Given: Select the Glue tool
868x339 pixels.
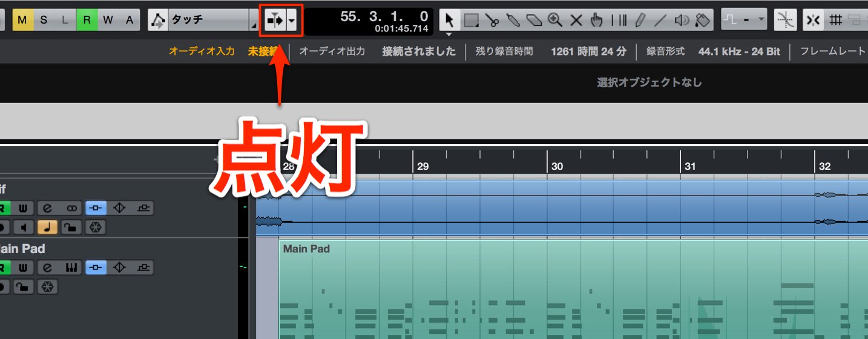Looking at the screenshot, I should pos(513,20).
